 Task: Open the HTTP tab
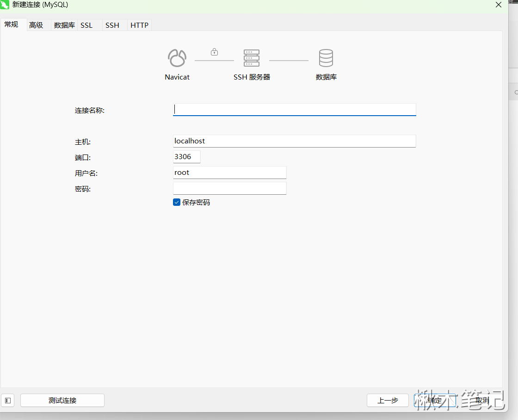[x=139, y=25]
